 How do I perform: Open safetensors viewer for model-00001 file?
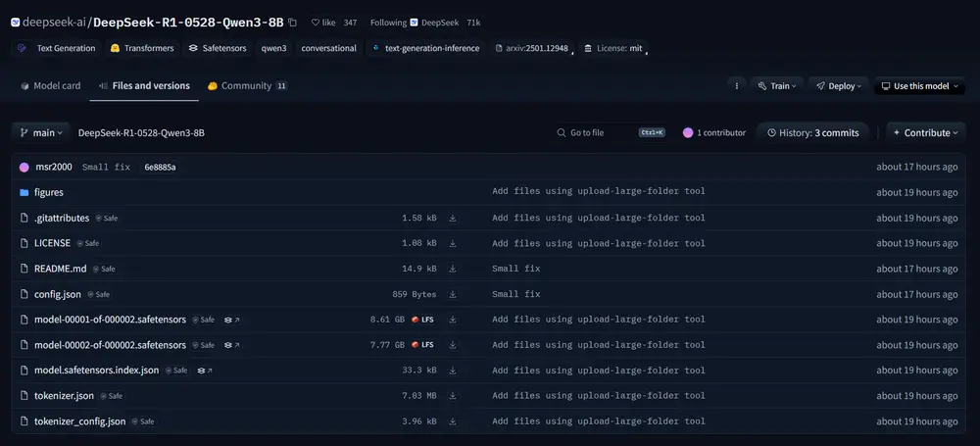coord(232,320)
